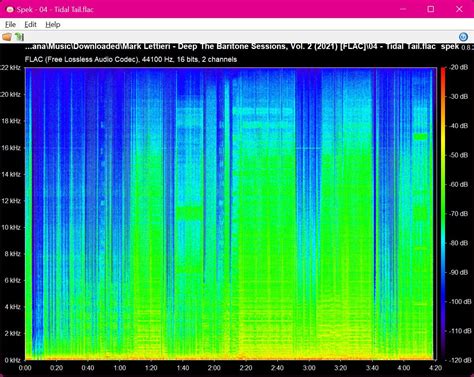
Task: Click the 1:20 time axis label
Action: (151, 368)
